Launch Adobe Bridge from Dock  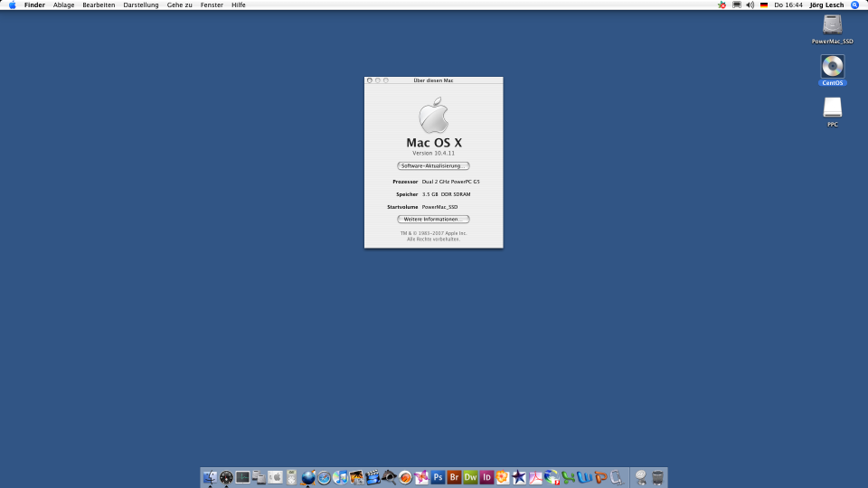pos(454,477)
